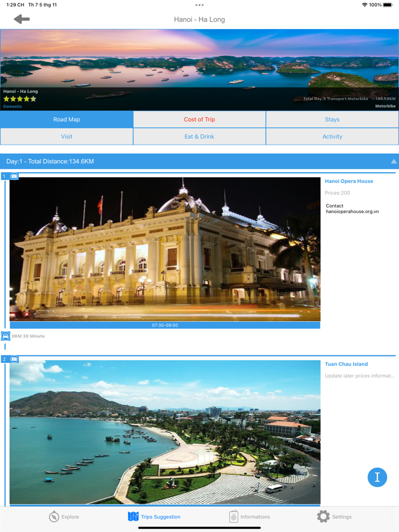This screenshot has height=532, width=399.
Task: Tap the Motorbike label on the banner
Action: pyautogui.click(x=385, y=106)
